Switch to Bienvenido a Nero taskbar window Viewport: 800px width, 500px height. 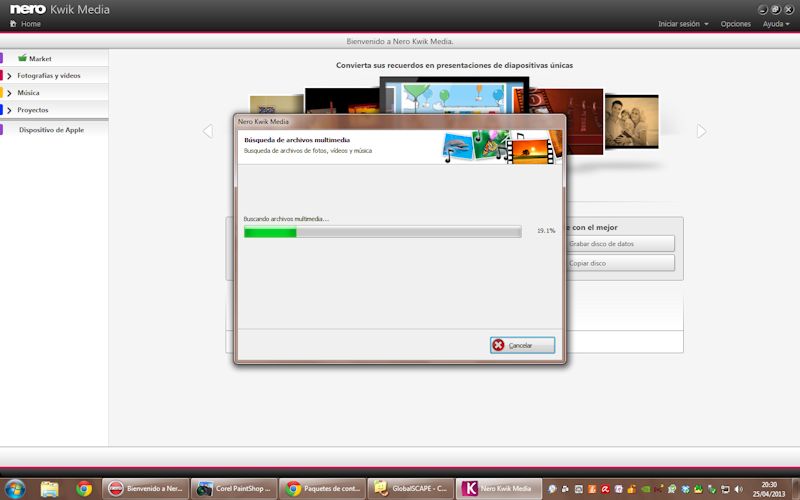click(145, 489)
